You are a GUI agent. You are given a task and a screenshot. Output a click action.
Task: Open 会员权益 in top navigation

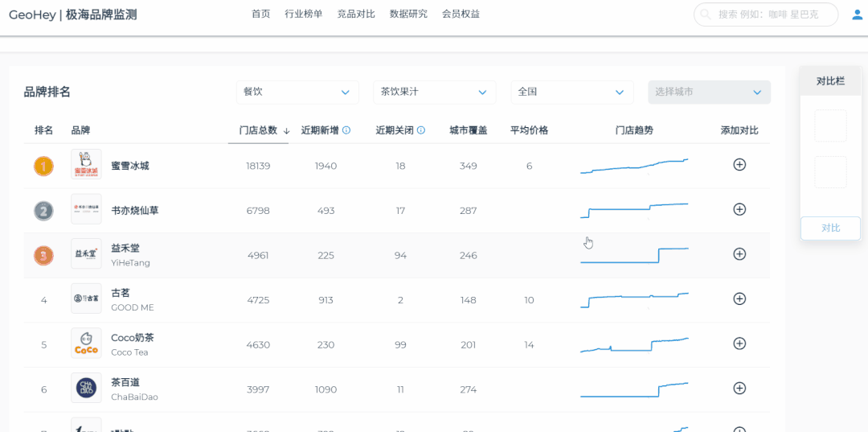point(461,14)
